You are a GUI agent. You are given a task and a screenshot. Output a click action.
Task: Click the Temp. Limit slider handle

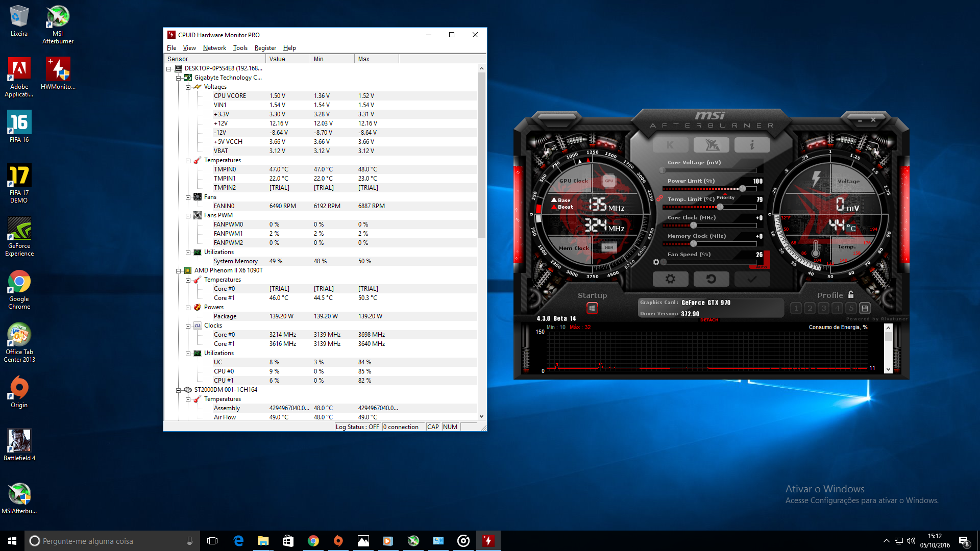[x=720, y=207]
